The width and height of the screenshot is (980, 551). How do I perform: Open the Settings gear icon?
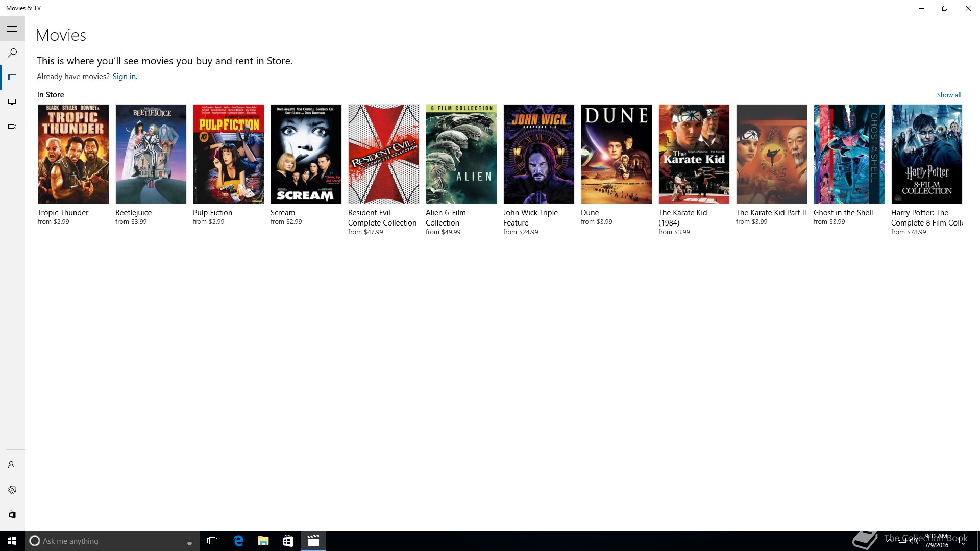point(12,490)
